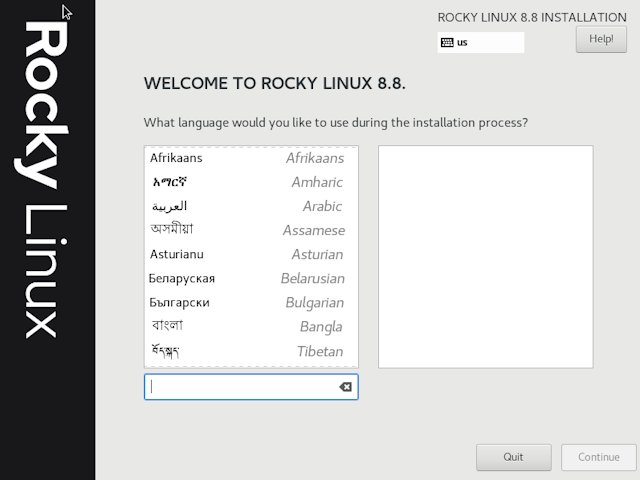Click the keyboard layout icon
Screen dimensions: 640x480
tap(447, 42)
